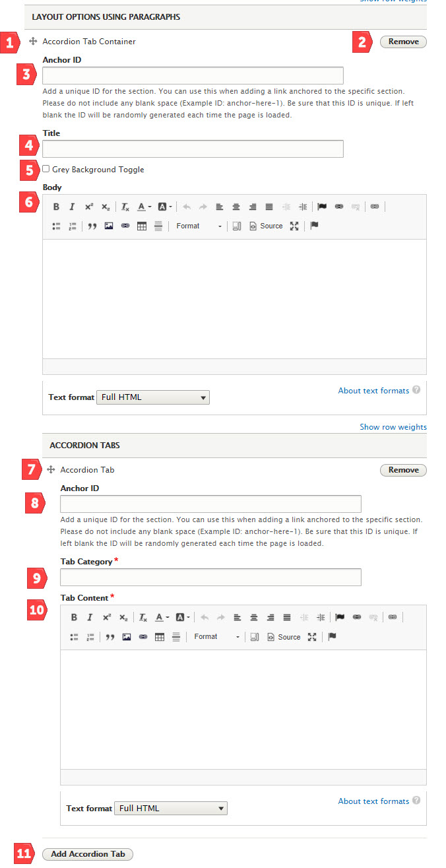Click the Tab Category input field
The height and width of the screenshot is (868, 446).
(210, 578)
